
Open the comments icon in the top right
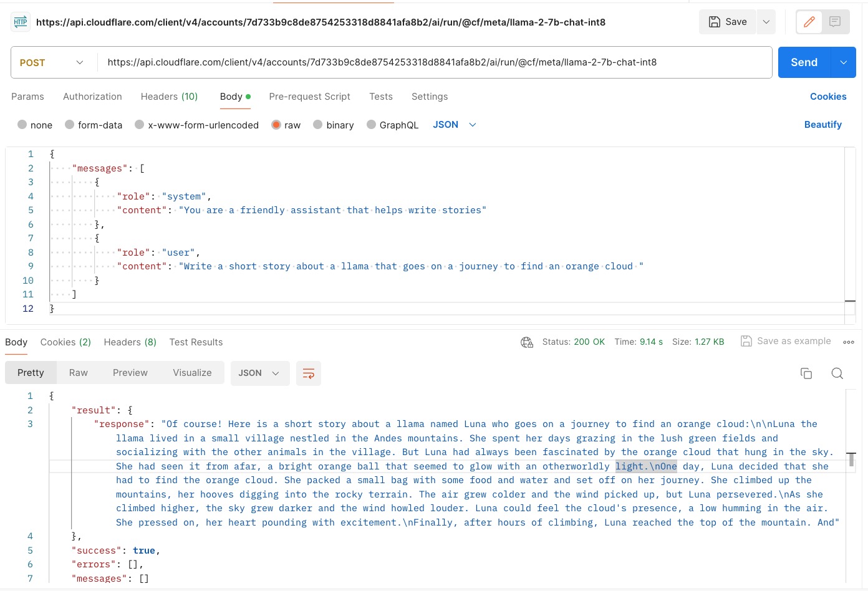(x=834, y=21)
